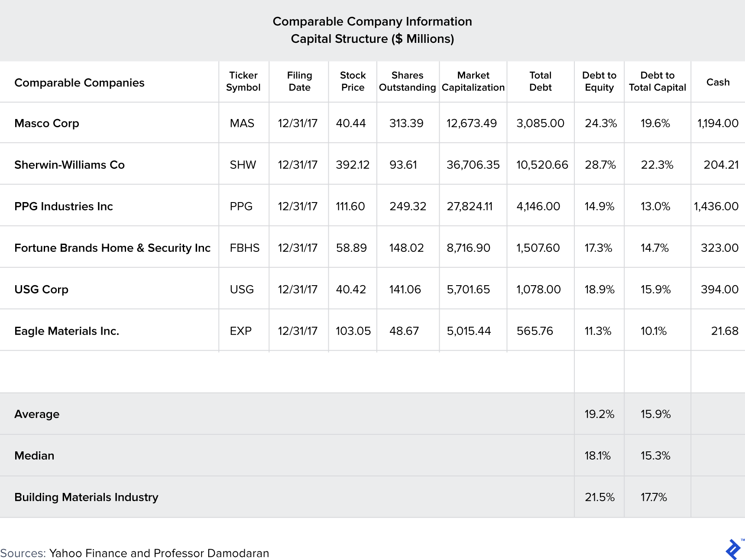745x560 pixels.
Task: Click the EXP ticker cell
Action: 240,331
